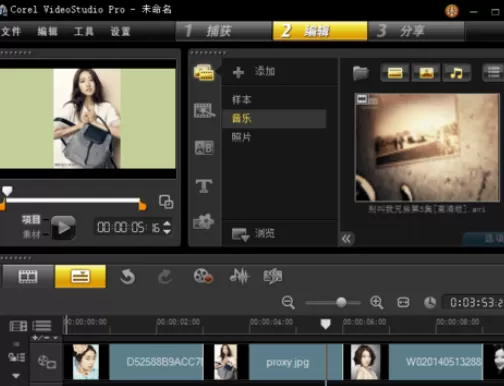Expand tracks with the down arrow

pyautogui.click(x=16, y=375)
